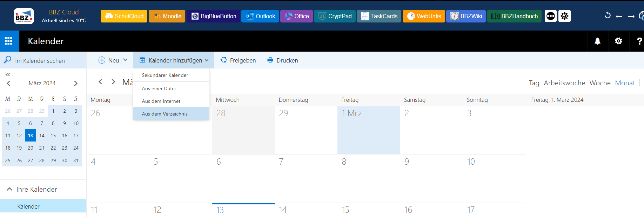Click the sun-shaped icon in top bar
This screenshot has height=217, width=644.
click(564, 16)
